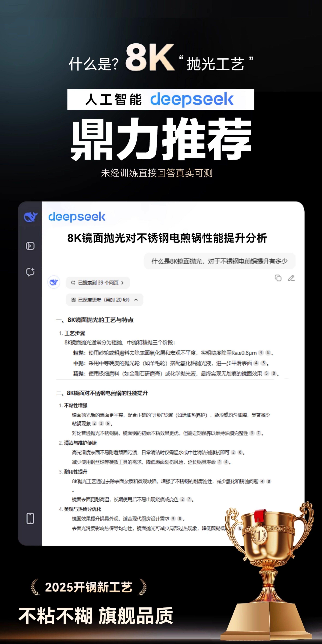Image resolution: width=322 pixels, height=644 pixels.
Task: Open citation 8 after 中性清洁剂擦拭即可
Action: (x=240, y=452)
